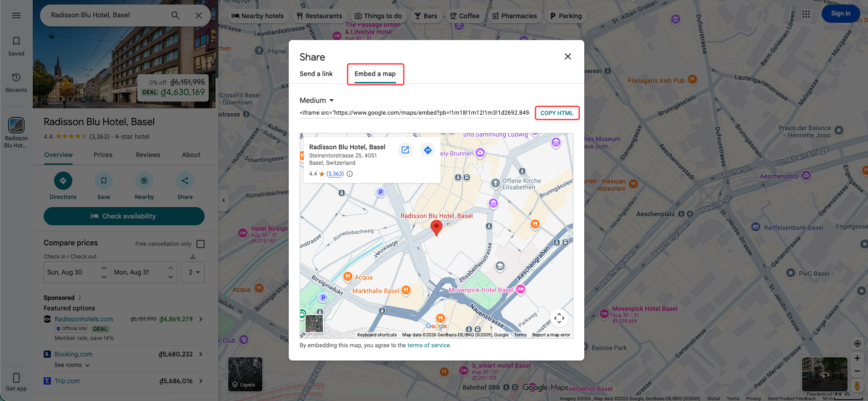
Task: Switch to Embed a map tab
Action: 375,74
